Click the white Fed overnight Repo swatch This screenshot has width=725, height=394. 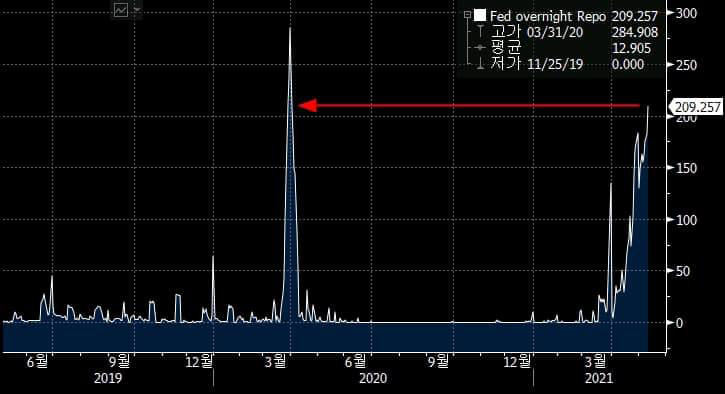pyautogui.click(x=480, y=16)
